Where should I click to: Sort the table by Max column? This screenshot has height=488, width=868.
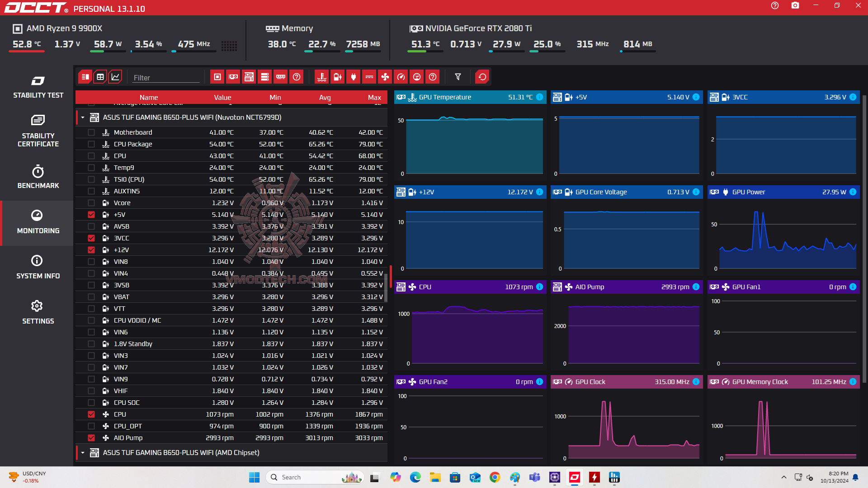point(374,97)
